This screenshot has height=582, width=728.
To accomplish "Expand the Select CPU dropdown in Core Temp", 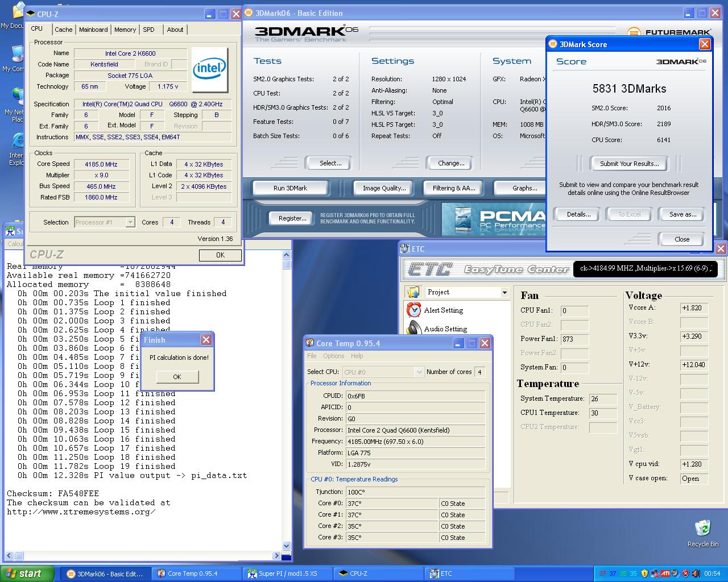I will tap(419, 372).
